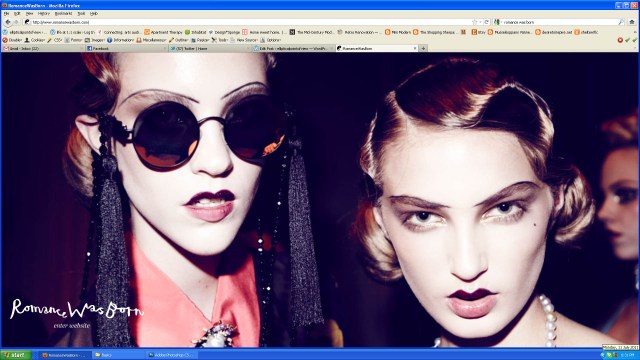The height and width of the screenshot is (360, 640).
Task: Open the Web Developer Tools menu
Action: 220,40
